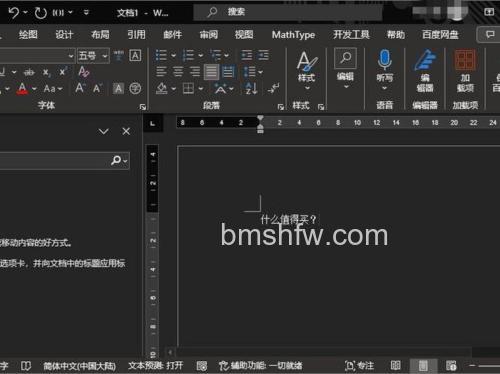This screenshot has width=500, height=374.
Task: Click the 搜索 box in title bar
Action: pos(288,12)
